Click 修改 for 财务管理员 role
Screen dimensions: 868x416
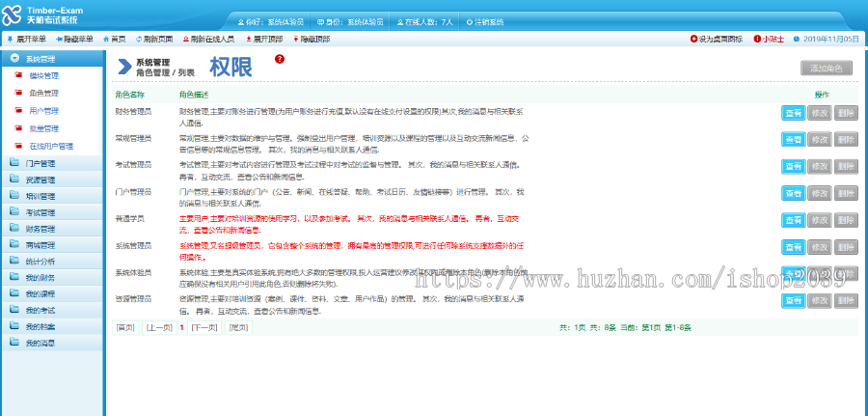coord(819,113)
